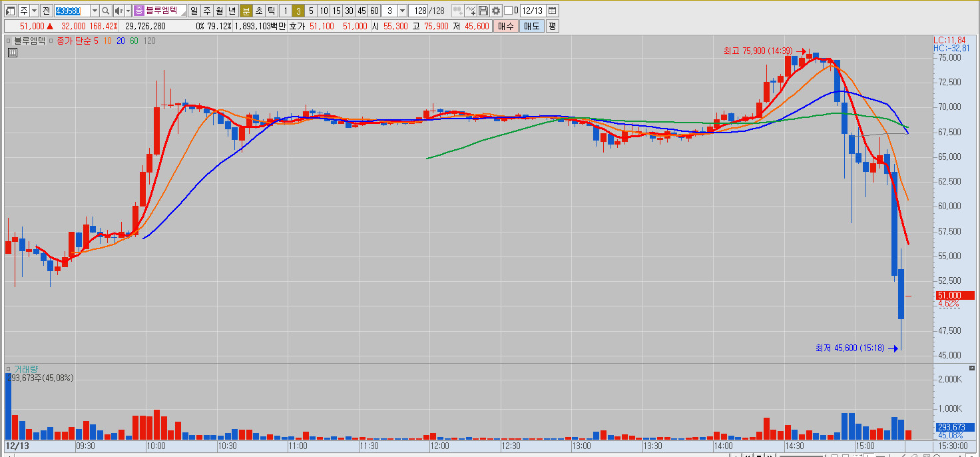Click the stock code 439580 input field
Image resolution: width=980 pixels, height=457 pixels.
71,11
